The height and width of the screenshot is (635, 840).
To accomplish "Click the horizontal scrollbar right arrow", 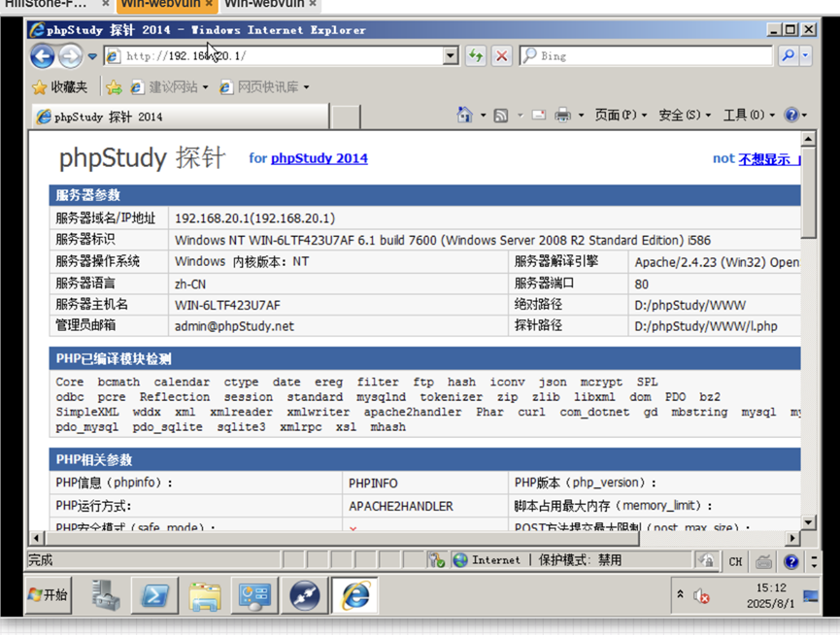I will [x=792, y=538].
